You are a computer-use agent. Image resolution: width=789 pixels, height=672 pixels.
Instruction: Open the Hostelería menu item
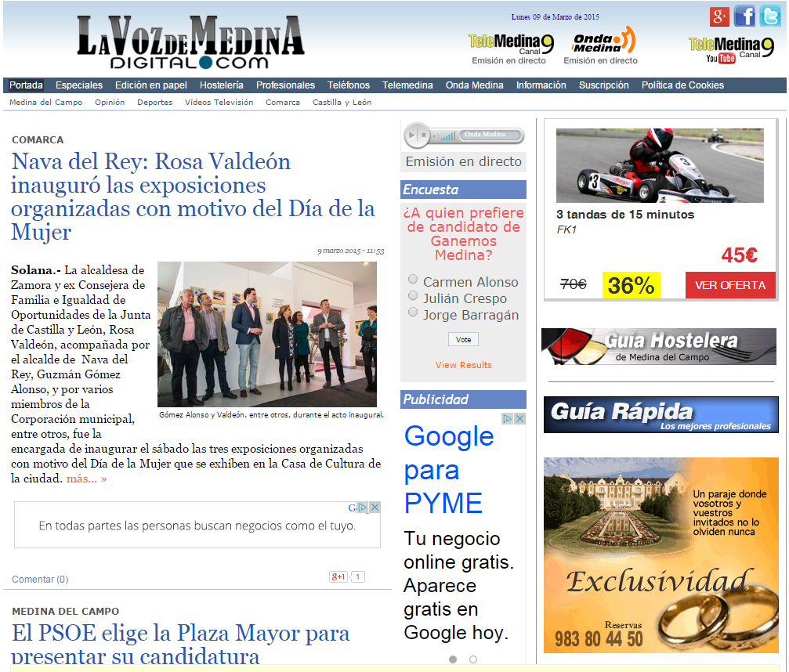(222, 85)
